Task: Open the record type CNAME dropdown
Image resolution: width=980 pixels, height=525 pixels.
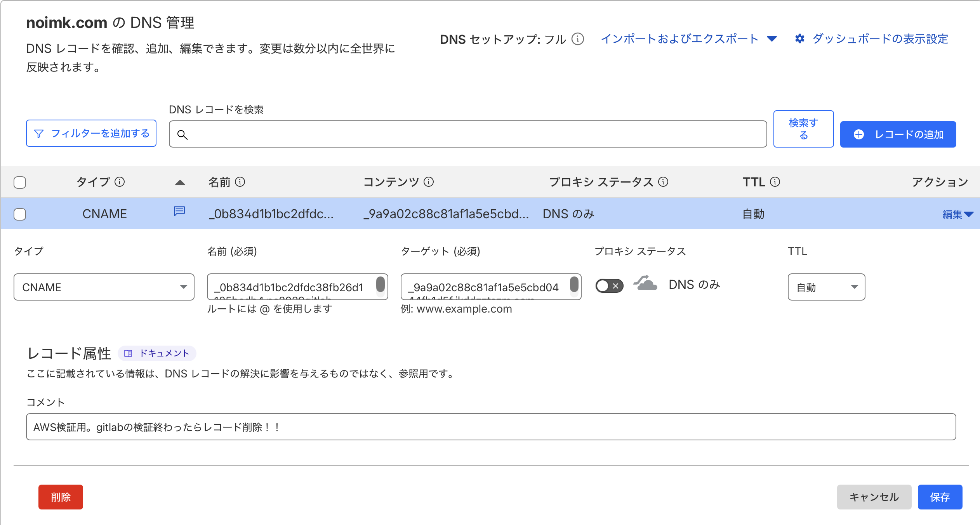Action: (x=104, y=287)
